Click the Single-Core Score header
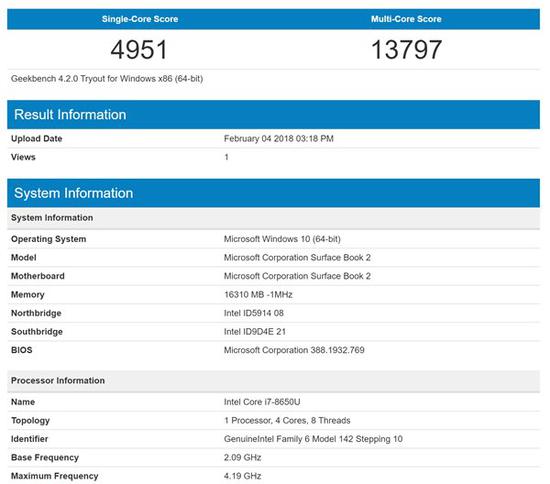550x484 pixels. [x=140, y=19]
